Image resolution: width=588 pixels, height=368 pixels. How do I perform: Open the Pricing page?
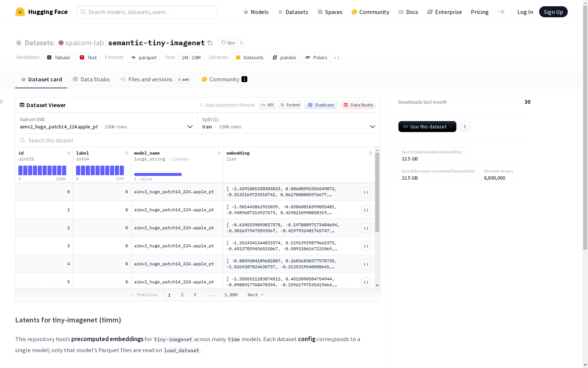point(480,12)
